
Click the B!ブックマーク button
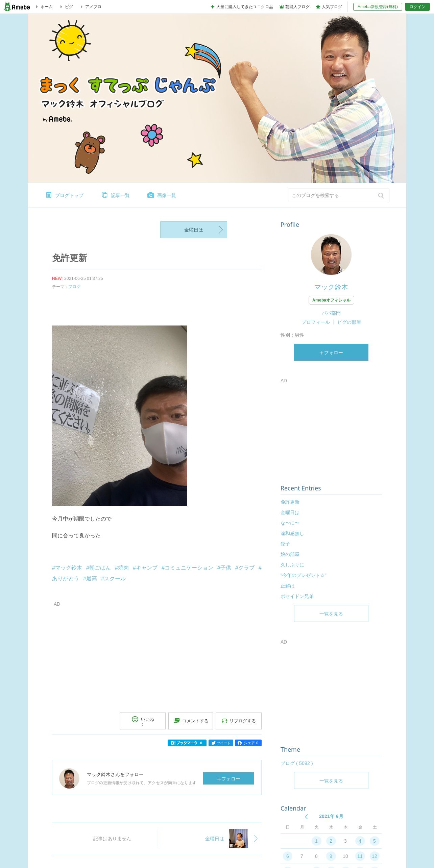[x=187, y=743]
